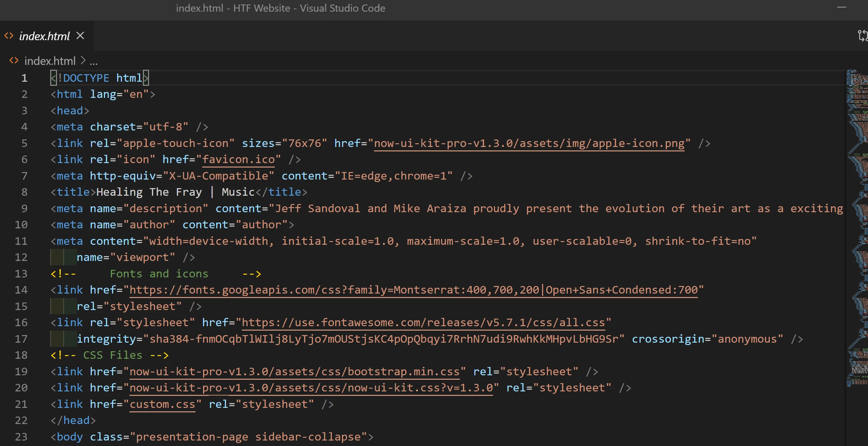The height and width of the screenshot is (446, 868).
Task: Open the breadcrumb ellipsis symbol dropdown
Action: tap(94, 62)
